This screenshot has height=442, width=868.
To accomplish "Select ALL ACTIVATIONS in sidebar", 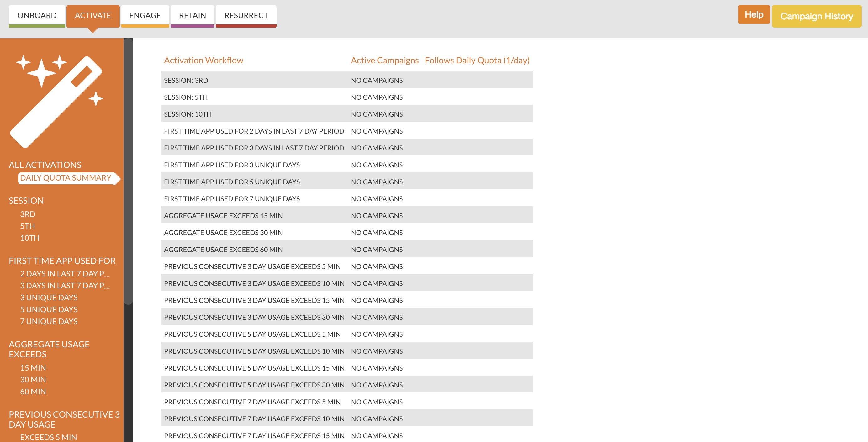I will pyautogui.click(x=45, y=165).
